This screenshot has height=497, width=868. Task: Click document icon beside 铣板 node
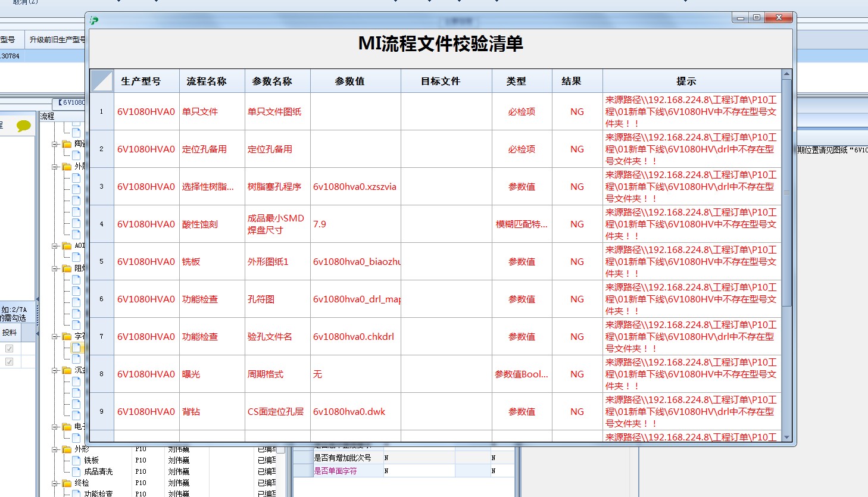tap(76, 460)
